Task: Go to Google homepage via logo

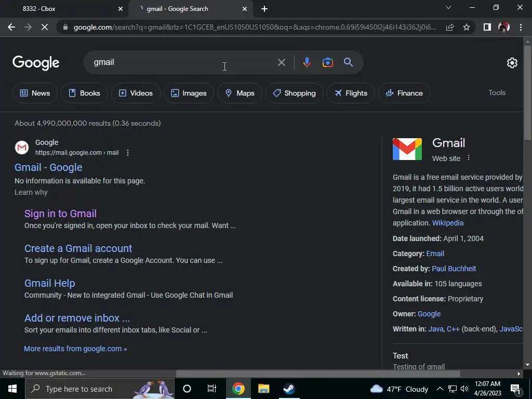Action: coord(36,63)
